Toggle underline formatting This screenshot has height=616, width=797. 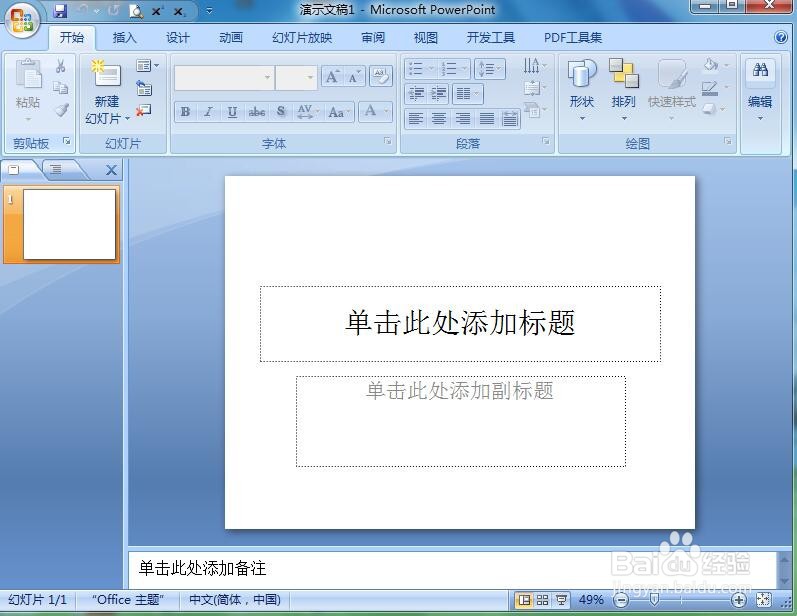point(232,111)
